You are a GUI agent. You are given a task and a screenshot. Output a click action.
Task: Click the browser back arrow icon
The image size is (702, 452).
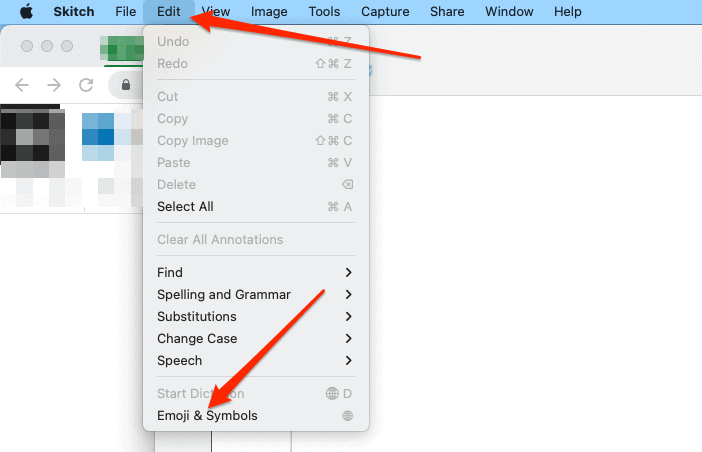pyautogui.click(x=22, y=85)
